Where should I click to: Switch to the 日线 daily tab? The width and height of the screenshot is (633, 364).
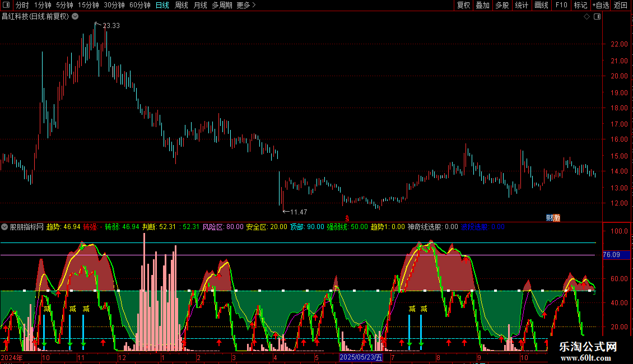[x=162, y=5]
